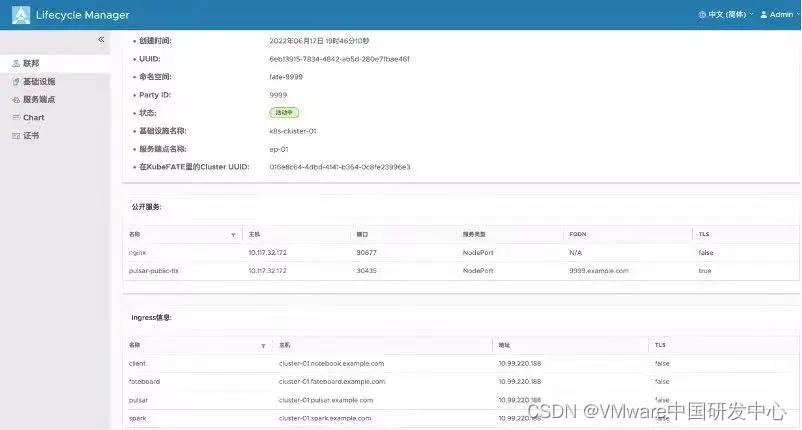Click the FQDN column header
802x430 pixels.
coord(578,234)
